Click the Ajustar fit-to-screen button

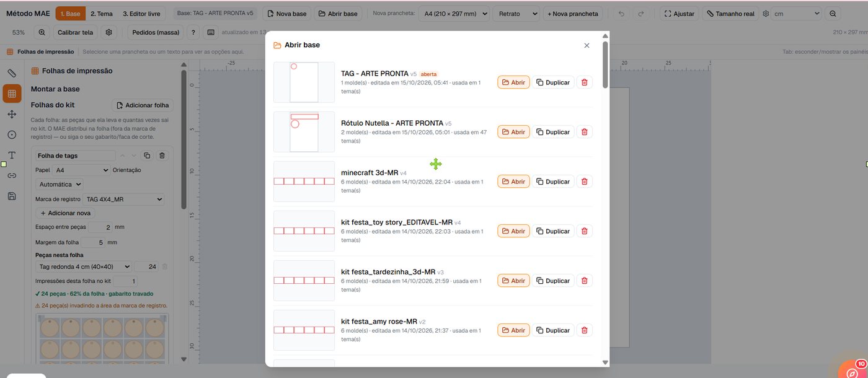[x=679, y=14]
